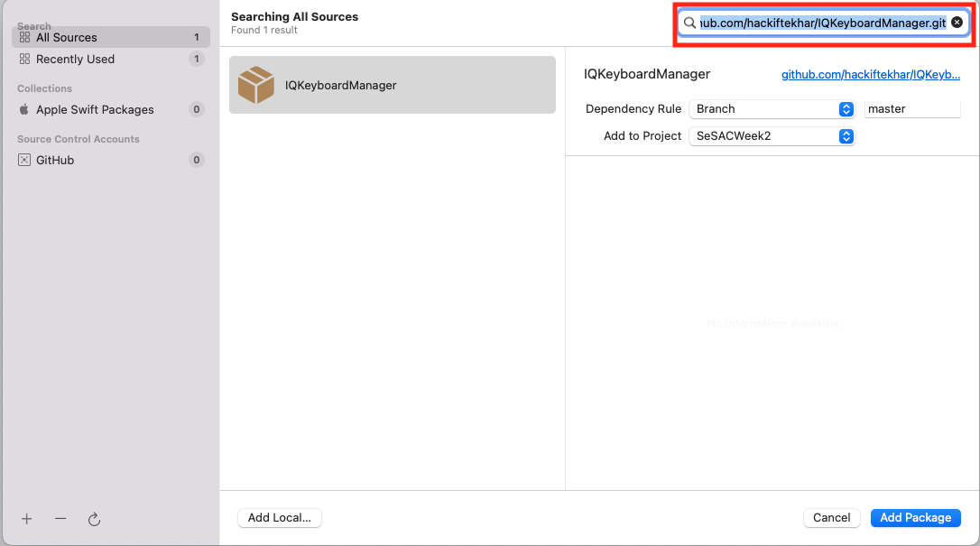Click Searching All Sources heading
The height and width of the screenshot is (546, 980).
295,17
